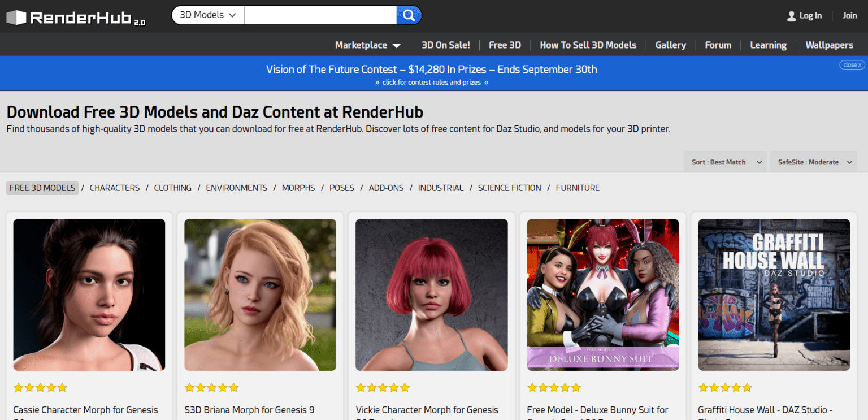Open the S3D Briana Morph thumbnail image
This screenshot has height=420, width=868.
(260, 294)
